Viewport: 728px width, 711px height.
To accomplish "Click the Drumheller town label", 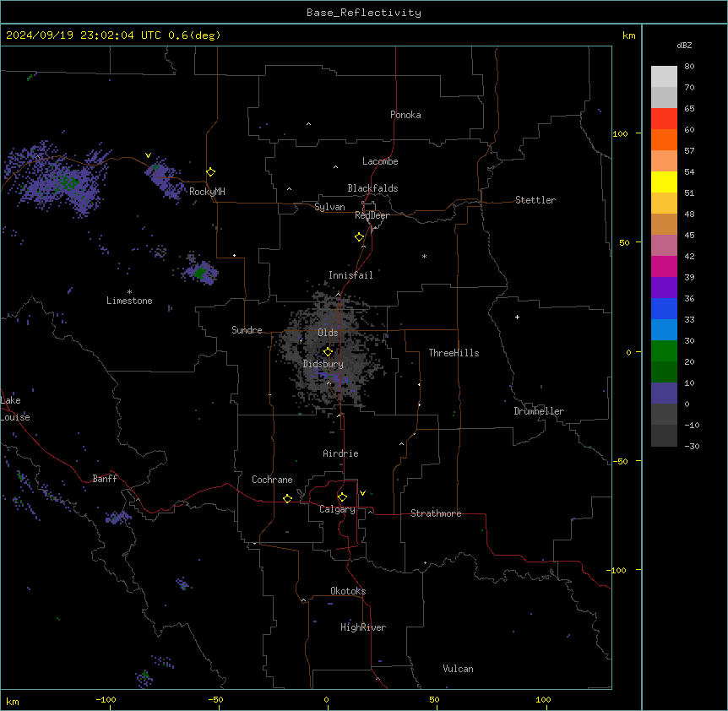I will (x=539, y=411).
